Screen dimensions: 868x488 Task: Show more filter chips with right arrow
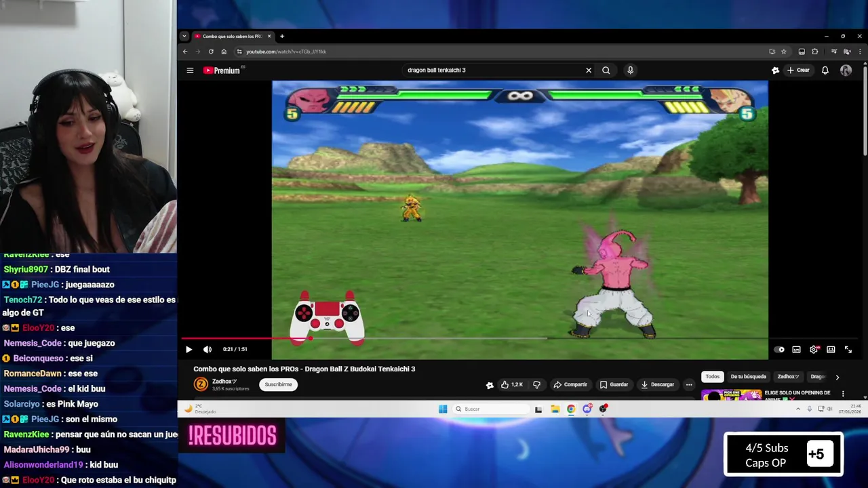pyautogui.click(x=837, y=378)
